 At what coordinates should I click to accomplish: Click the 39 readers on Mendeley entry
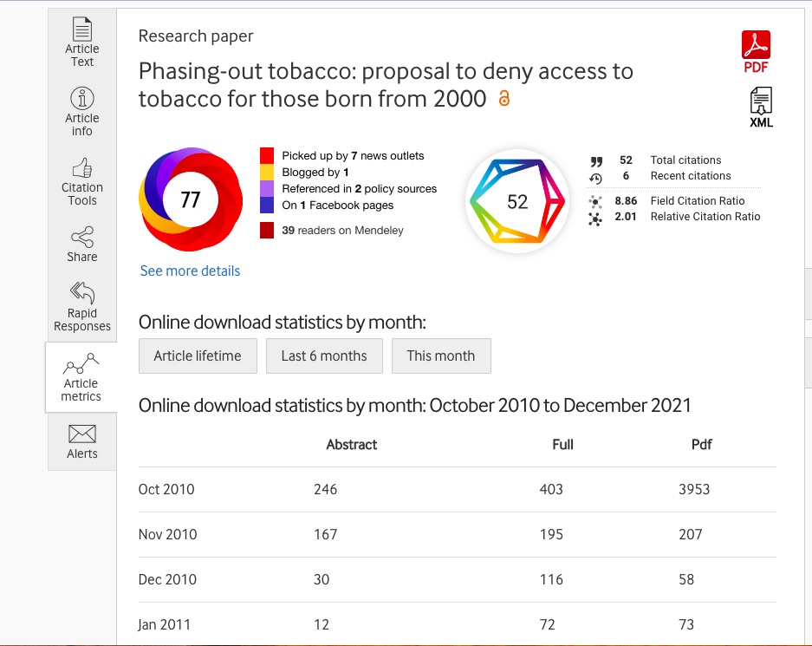pos(342,231)
